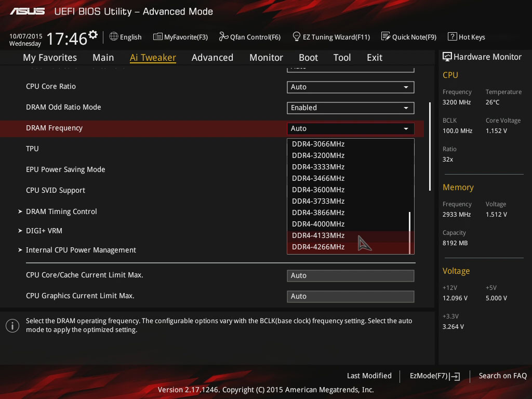Open Qfan Control fan icon

[223, 36]
